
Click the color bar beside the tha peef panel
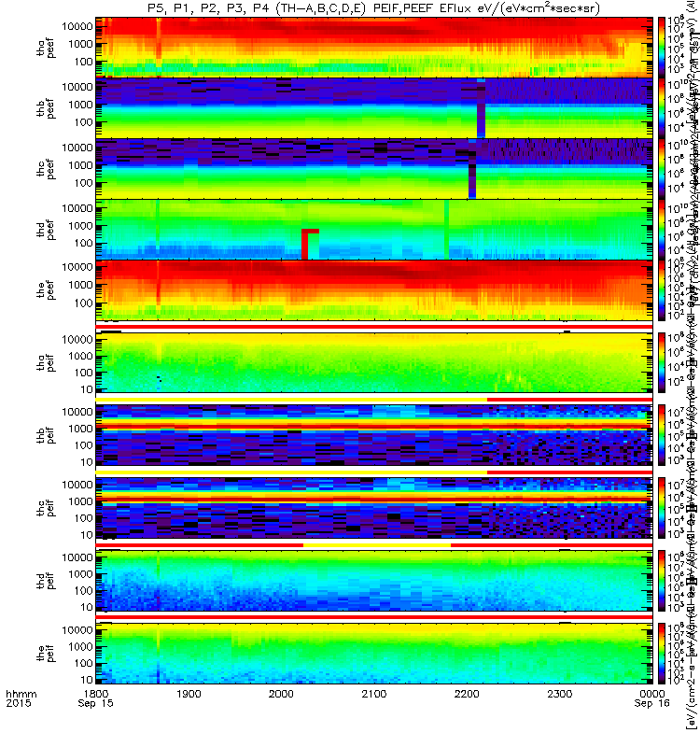[662, 48]
